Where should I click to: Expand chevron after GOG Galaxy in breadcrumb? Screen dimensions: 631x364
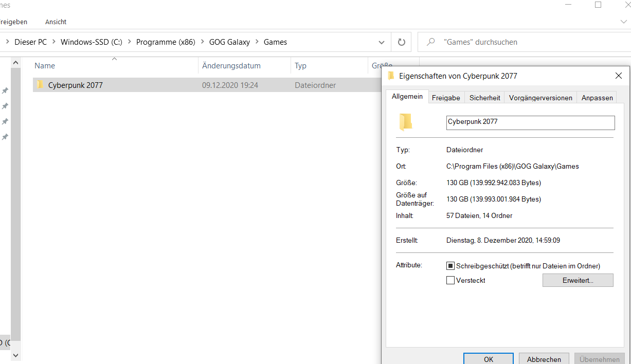point(257,42)
